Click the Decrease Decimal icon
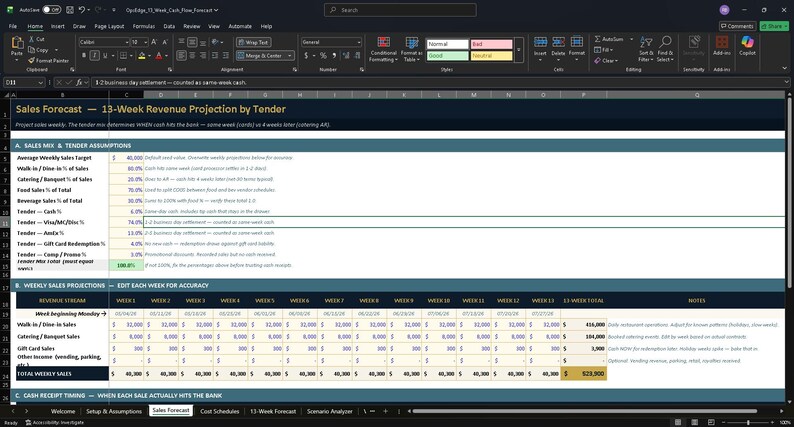The image size is (794, 427). (x=358, y=56)
